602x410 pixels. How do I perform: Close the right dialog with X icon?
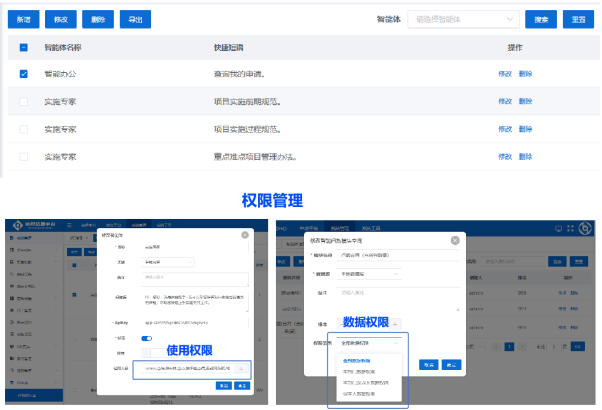[x=455, y=241]
